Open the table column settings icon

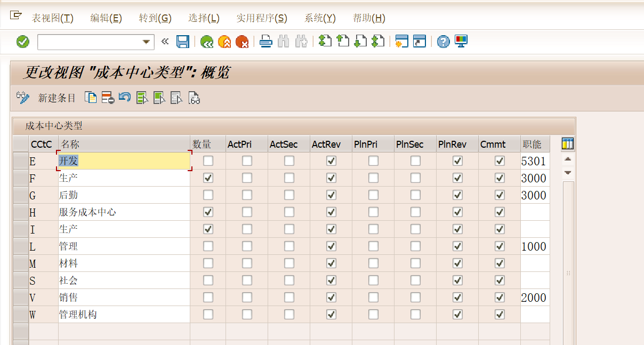click(x=568, y=143)
